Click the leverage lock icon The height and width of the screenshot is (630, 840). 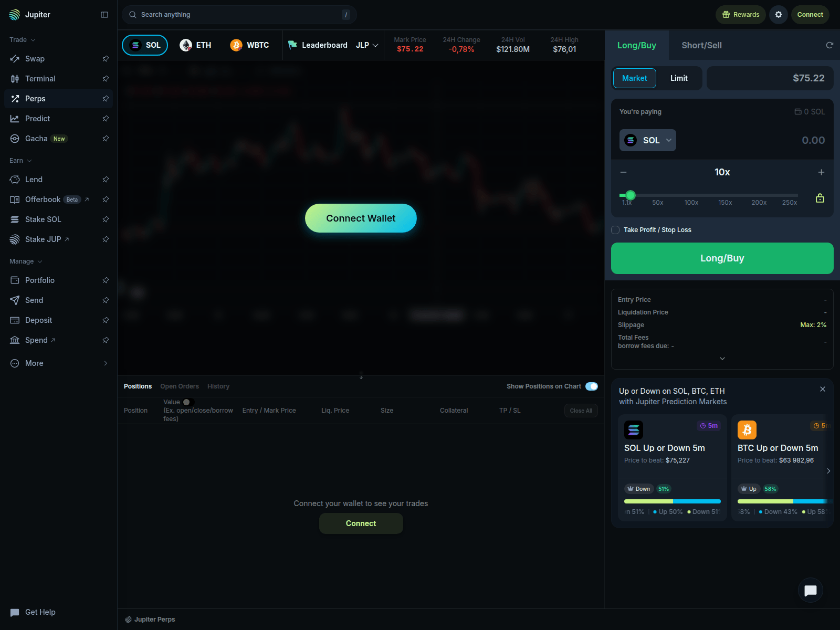pyautogui.click(x=820, y=198)
